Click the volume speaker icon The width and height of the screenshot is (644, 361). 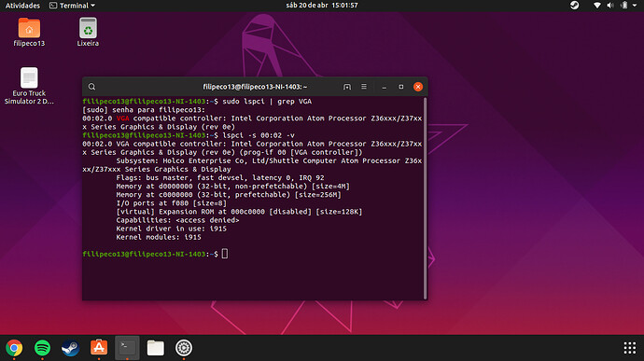click(610, 6)
